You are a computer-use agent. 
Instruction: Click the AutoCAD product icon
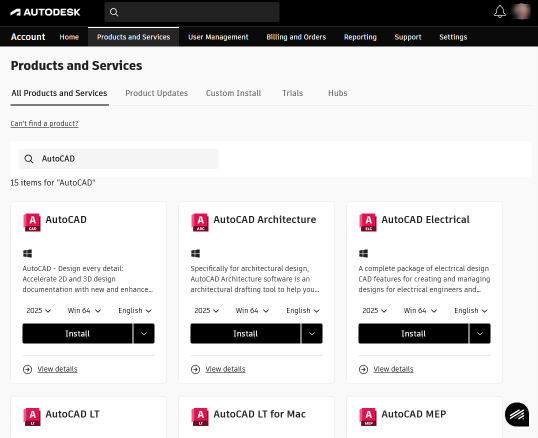(32, 222)
